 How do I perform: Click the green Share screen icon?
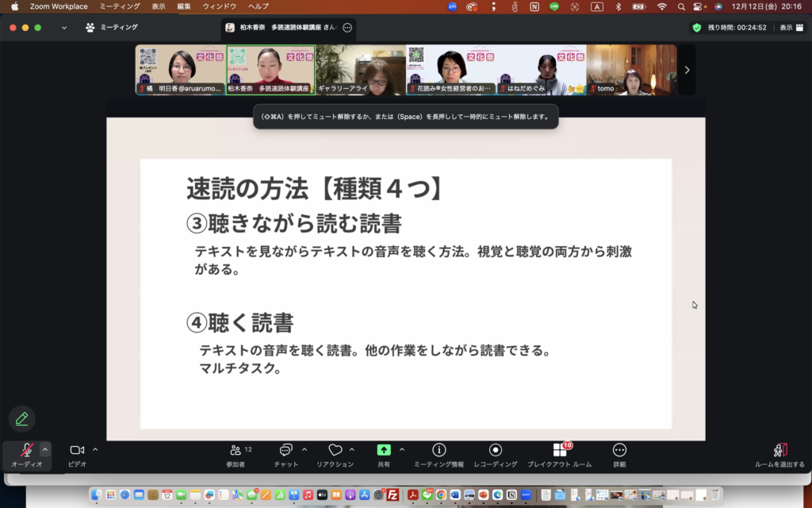[x=384, y=450]
